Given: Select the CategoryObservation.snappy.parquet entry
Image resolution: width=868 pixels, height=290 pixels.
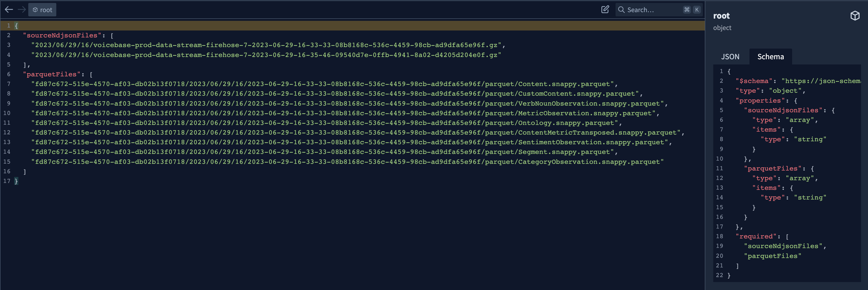Looking at the screenshot, I should point(347,162).
